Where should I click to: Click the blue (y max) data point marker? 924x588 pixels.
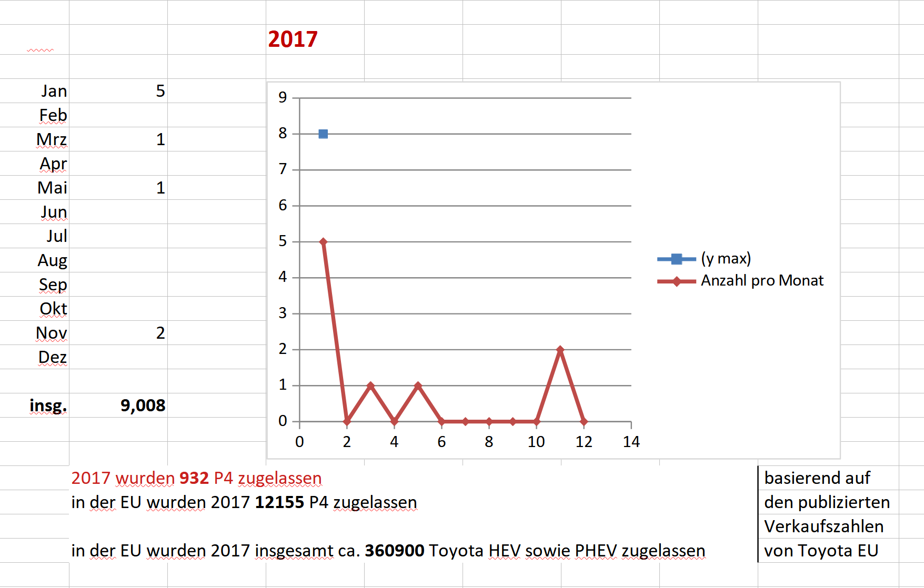pos(323,134)
